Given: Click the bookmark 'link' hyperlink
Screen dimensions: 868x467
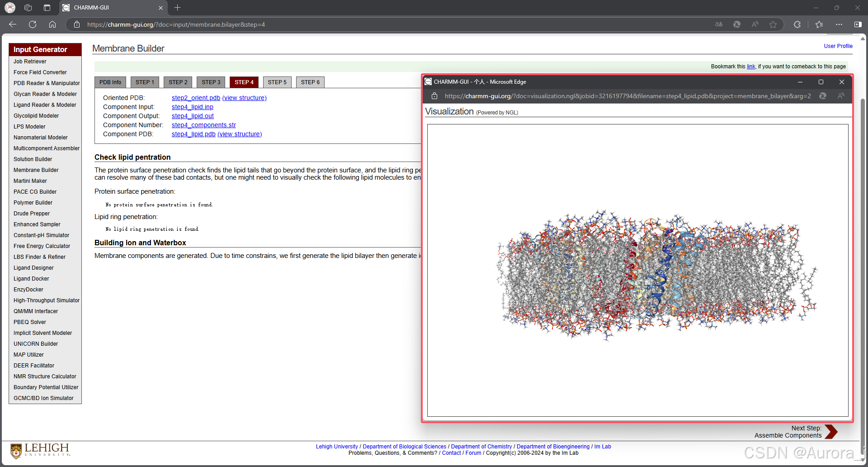Looking at the screenshot, I should pos(751,67).
